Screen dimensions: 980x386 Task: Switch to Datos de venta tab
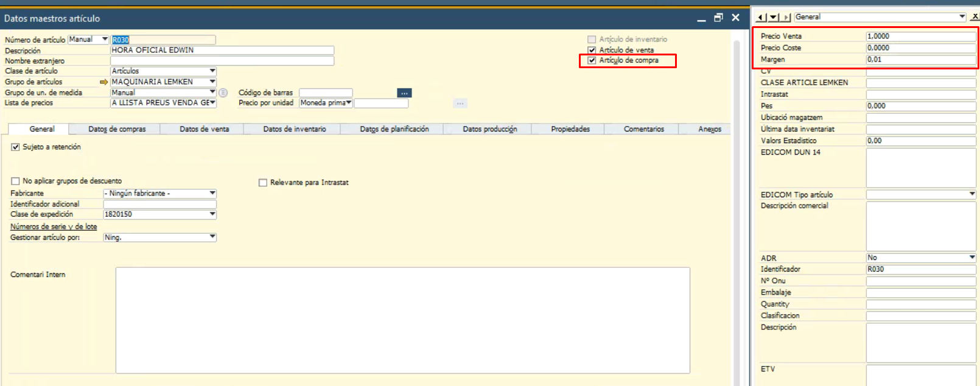205,129
